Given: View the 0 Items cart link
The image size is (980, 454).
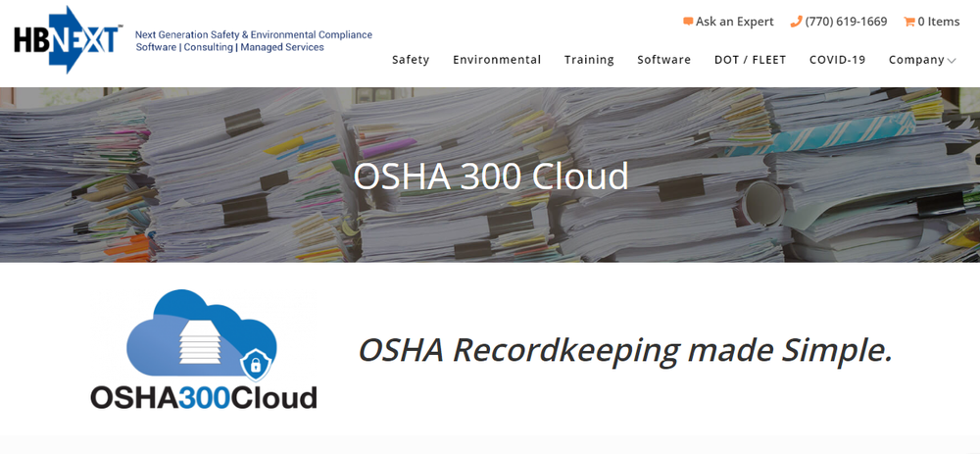Looking at the screenshot, I should pyautogui.click(x=938, y=22).
